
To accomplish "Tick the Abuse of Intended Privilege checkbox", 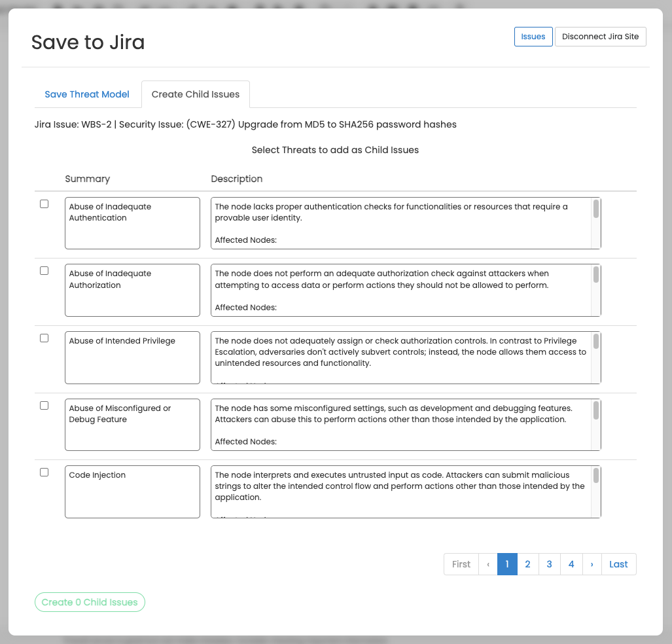I will click(x=44, y=338).
